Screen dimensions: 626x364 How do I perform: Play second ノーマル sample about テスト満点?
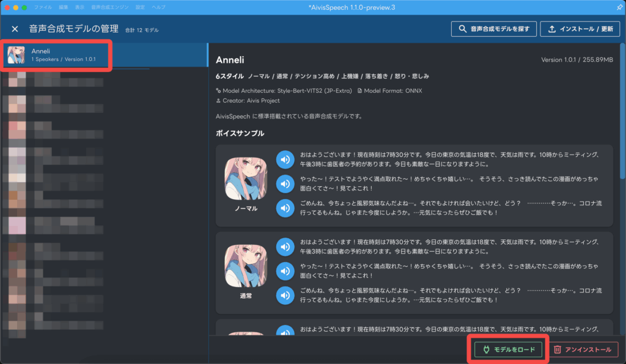pyautogui.click(x=285, y=184)
